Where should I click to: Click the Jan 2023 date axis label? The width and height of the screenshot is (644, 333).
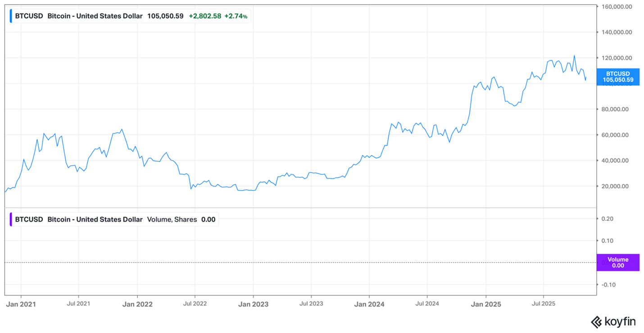click(x=253, y=304)
